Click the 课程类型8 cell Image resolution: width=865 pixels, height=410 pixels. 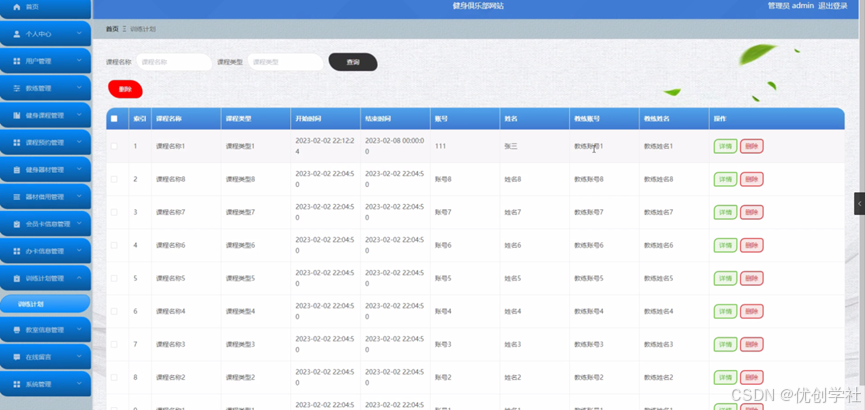[x=240, y=179]
